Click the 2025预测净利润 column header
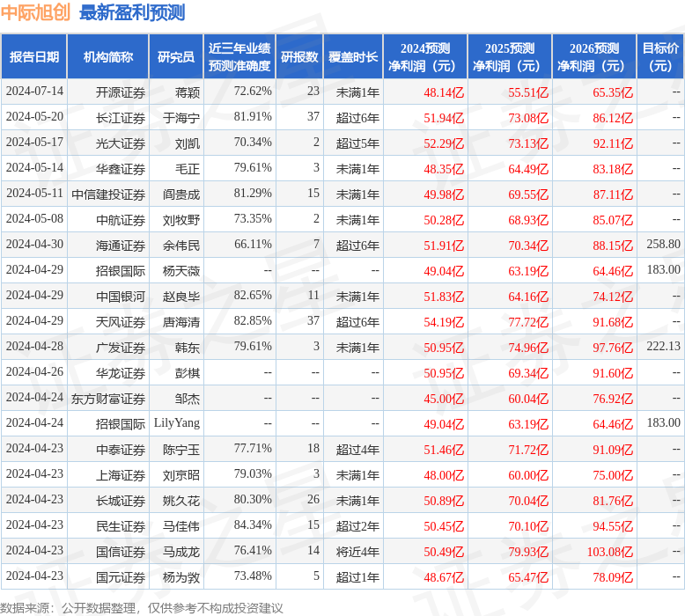Image resolution: width=685 pixels, height=616 pixels. coord(510,56)
